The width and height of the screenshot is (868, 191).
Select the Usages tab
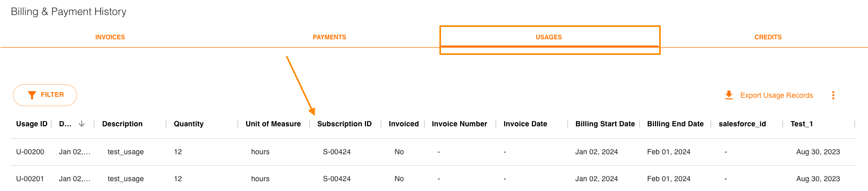(x=549, y=37)
